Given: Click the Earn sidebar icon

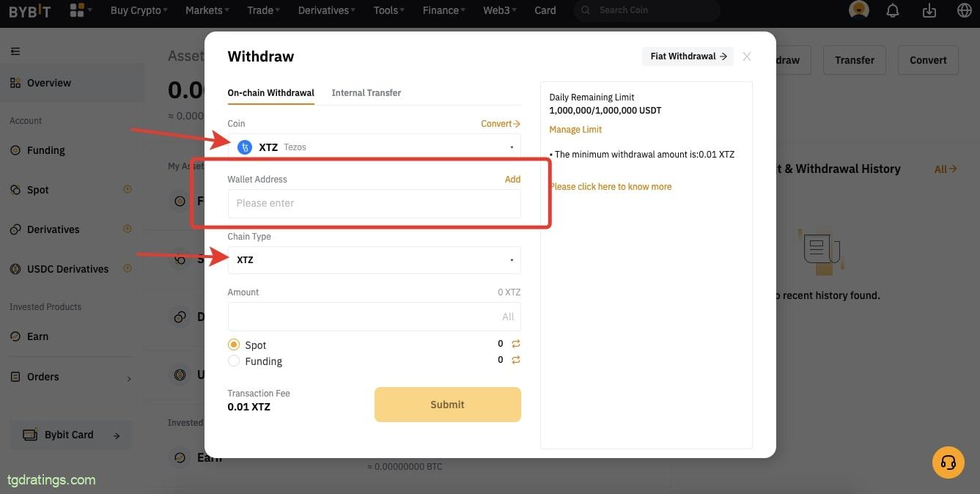Looking at the screenshot, I should coord(15,336).
